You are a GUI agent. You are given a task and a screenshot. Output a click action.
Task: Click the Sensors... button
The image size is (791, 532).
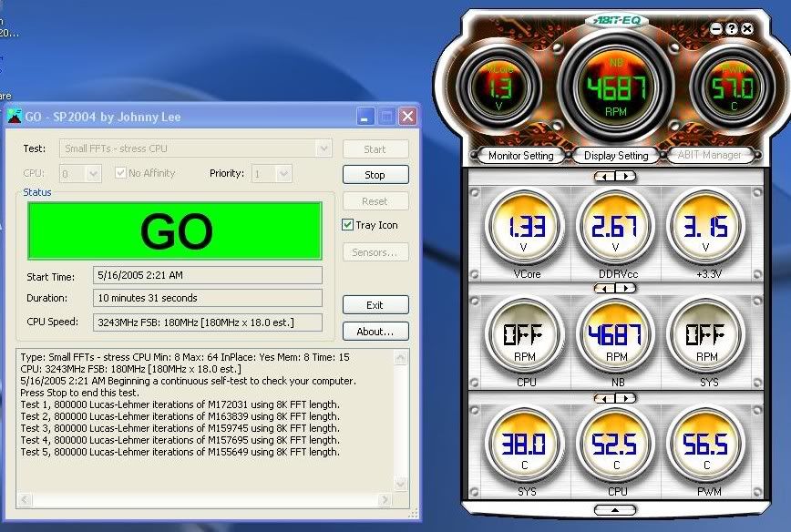click(375, 252)
